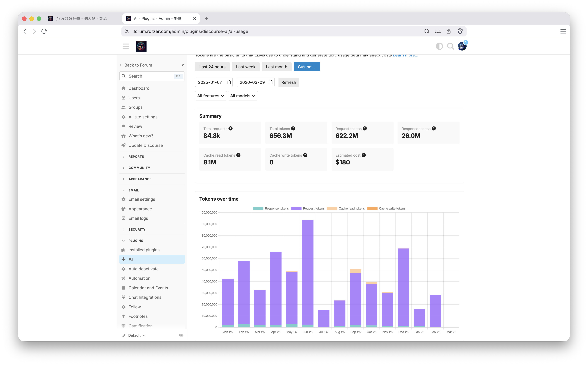Select Installed plugins in sidebar
Screen dimensions: 588x365
(x=144, y=250)
